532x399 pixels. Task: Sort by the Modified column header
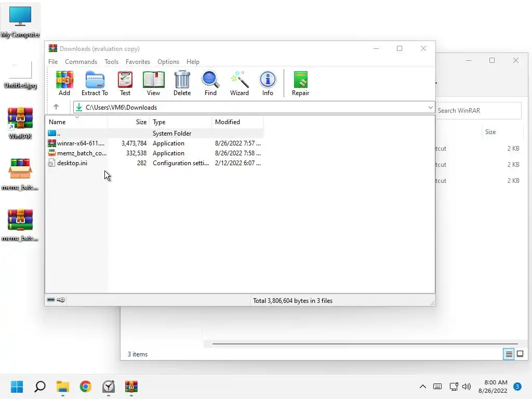point(237,122)
